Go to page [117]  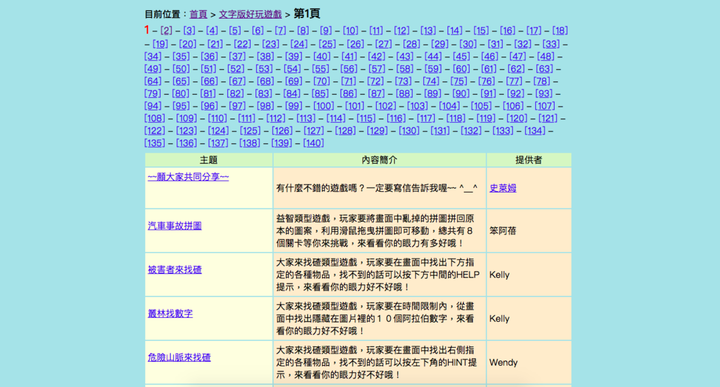(426, 118)
